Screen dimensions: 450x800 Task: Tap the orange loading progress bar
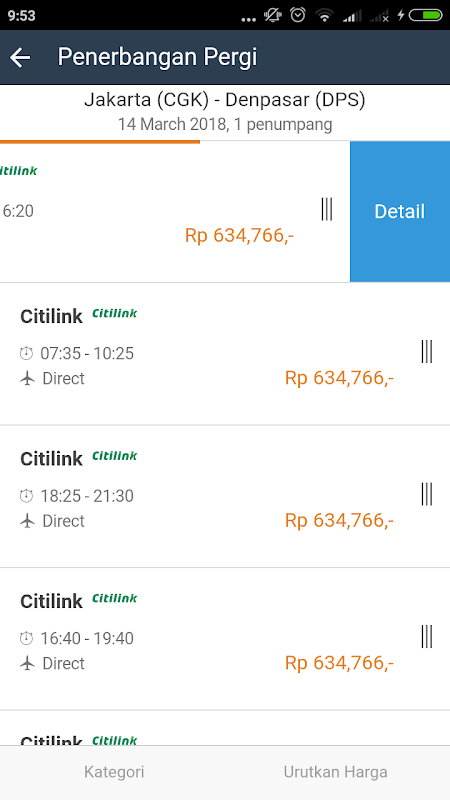click(100, 141)
